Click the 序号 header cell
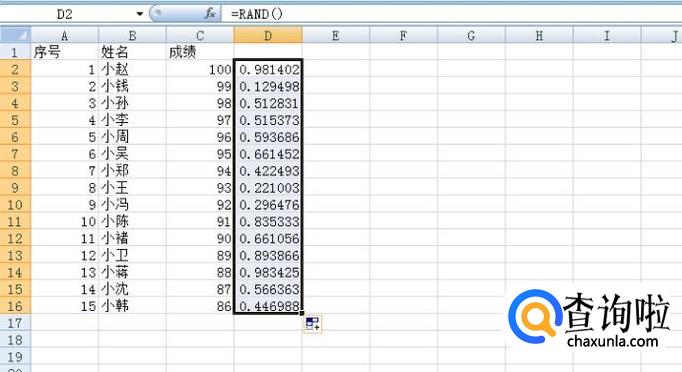 [64, 52]
